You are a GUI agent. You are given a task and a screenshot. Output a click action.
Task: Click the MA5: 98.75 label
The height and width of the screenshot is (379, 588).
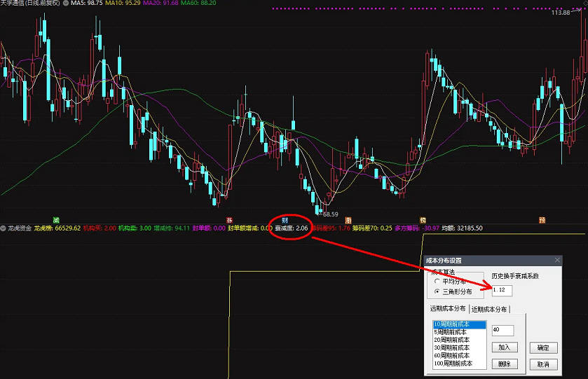click(87, 3)
